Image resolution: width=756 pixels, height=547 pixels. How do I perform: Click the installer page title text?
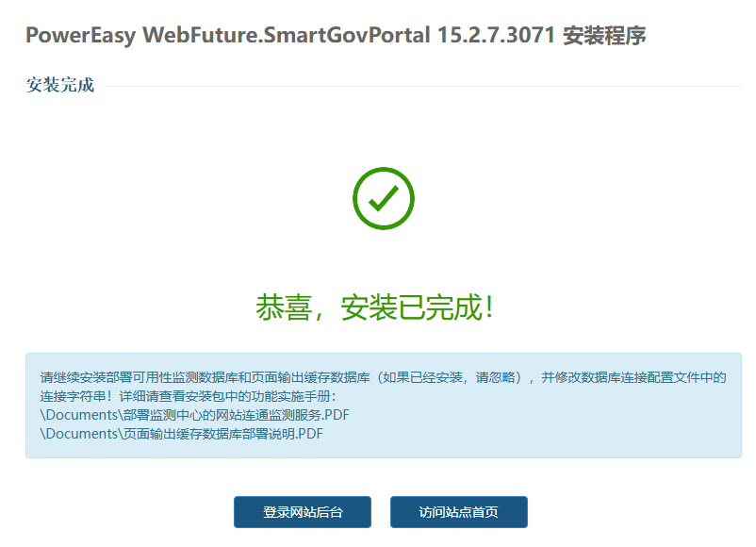click(x=336, y=36)
